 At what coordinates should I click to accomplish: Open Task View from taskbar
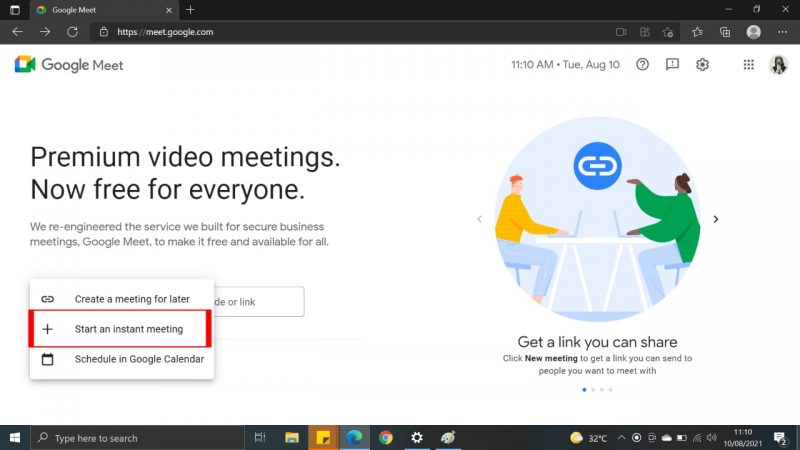(260, 438)
